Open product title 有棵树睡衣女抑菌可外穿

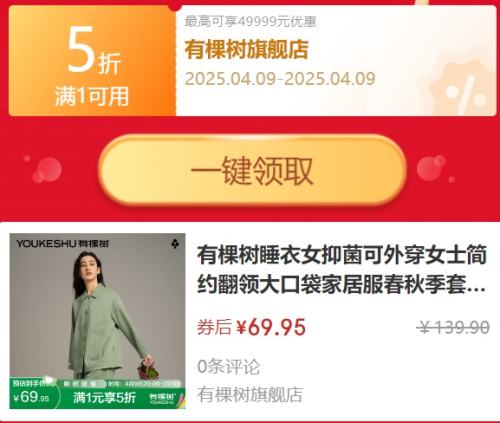(x=341, y=270)
